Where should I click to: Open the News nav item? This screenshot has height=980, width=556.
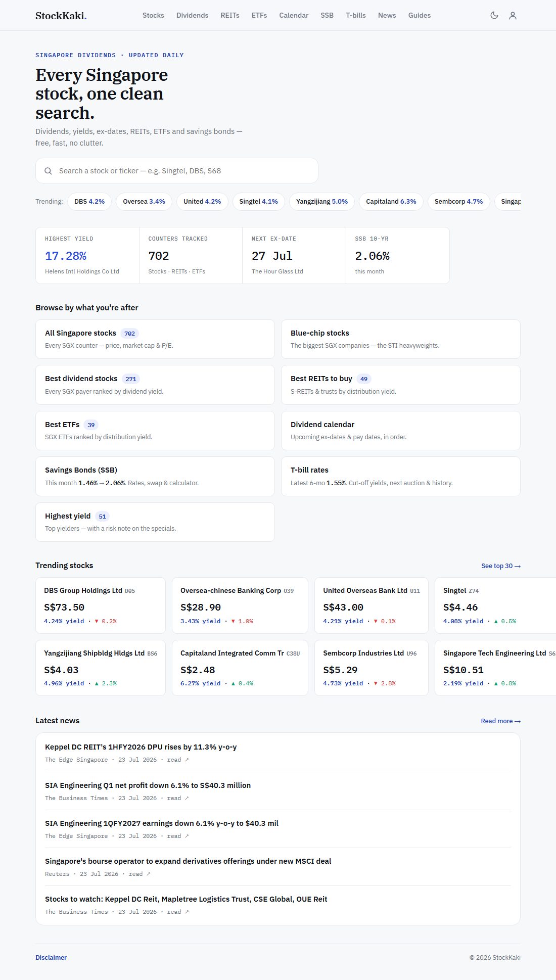click(x=387, y=15)
